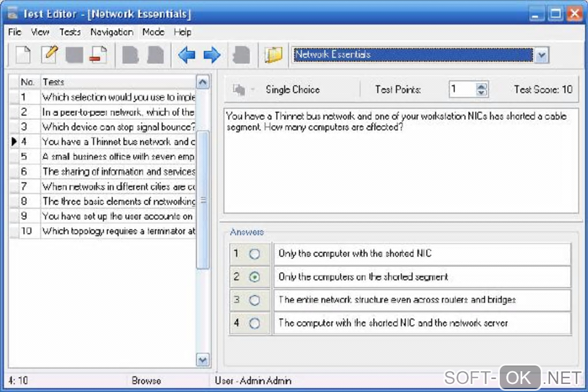Open the Tests menu

pos(70,32)
